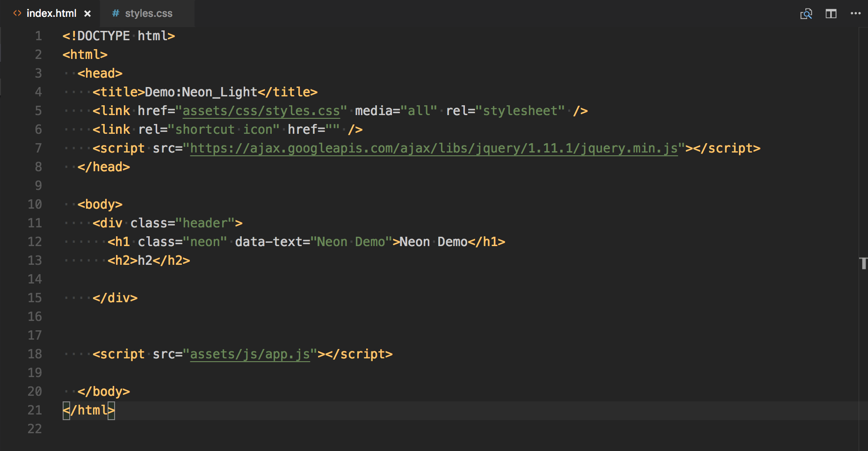
Task: Click the marker in the overview ruler
Action: (863, 263)
